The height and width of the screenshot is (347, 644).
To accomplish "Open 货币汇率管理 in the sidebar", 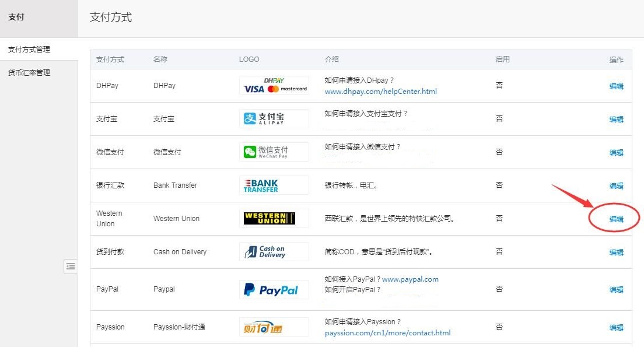I will [29, 73].
